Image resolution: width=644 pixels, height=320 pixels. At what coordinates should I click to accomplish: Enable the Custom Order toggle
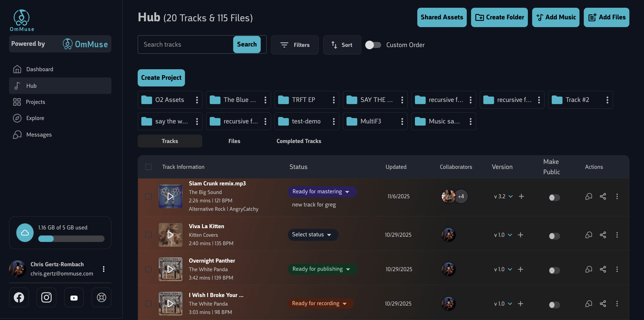pyautogui.click(x=373, y=45)
